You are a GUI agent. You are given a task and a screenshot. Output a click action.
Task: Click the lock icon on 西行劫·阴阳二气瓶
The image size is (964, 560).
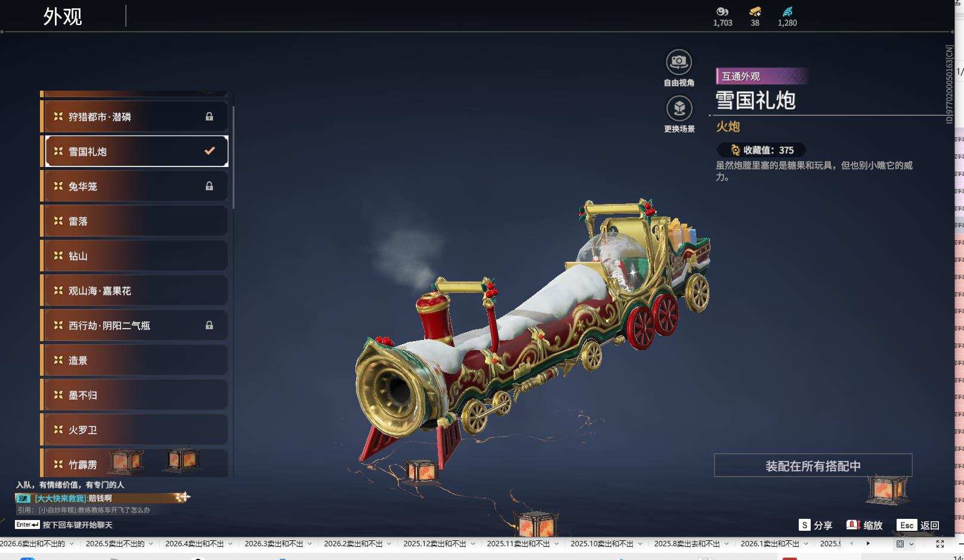(x=209, y=326)
